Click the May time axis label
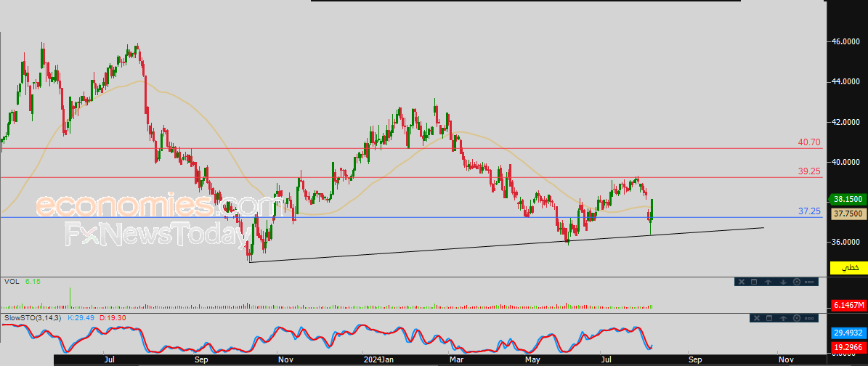The image size is (868, 366). pyautogui.click(x=534, y=360)
